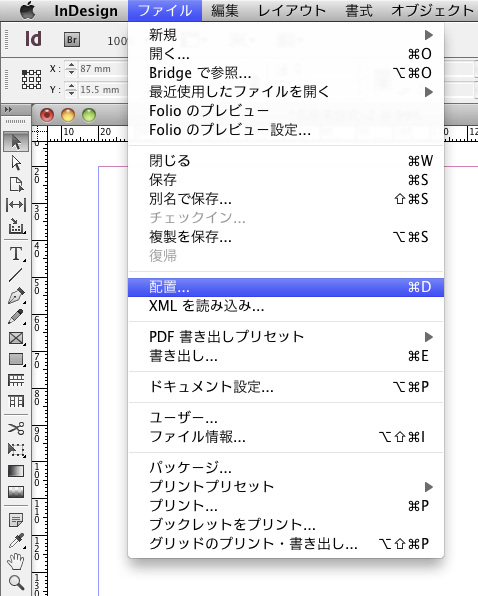Select the Horizontal Grid tool
478x596 pixels.
tap(16, 380)
